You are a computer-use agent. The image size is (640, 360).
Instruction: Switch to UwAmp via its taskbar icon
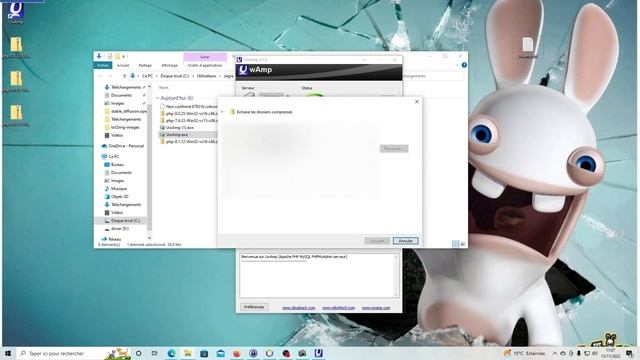(318, 353)
